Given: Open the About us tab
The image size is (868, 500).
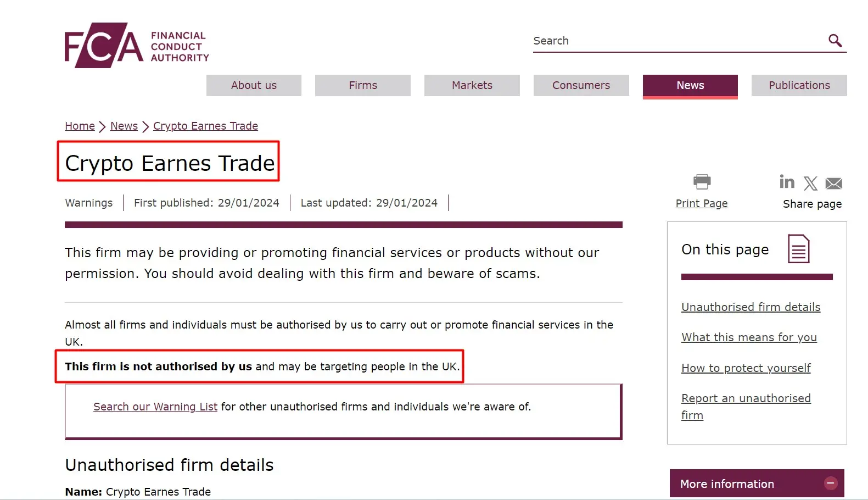Looking at the screenshot, I should 254,85.
